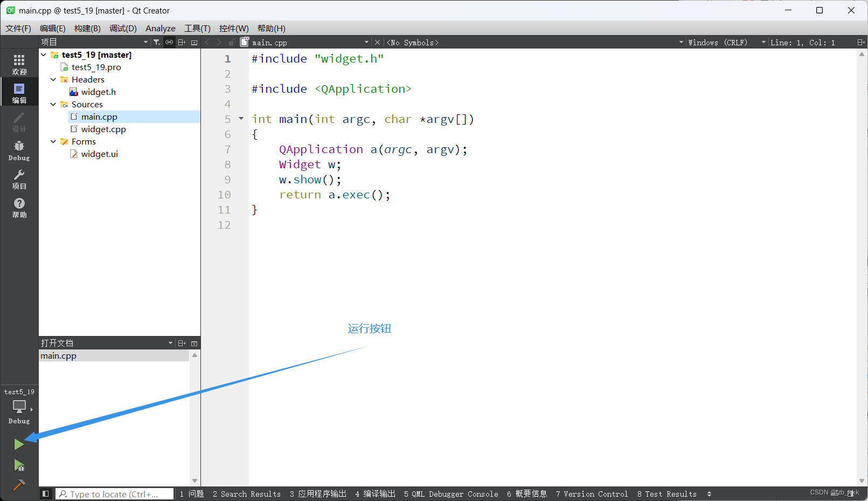Screen dimensions: 868x501
Task: Close the main.cpp document
Action: tap(377, 42)
